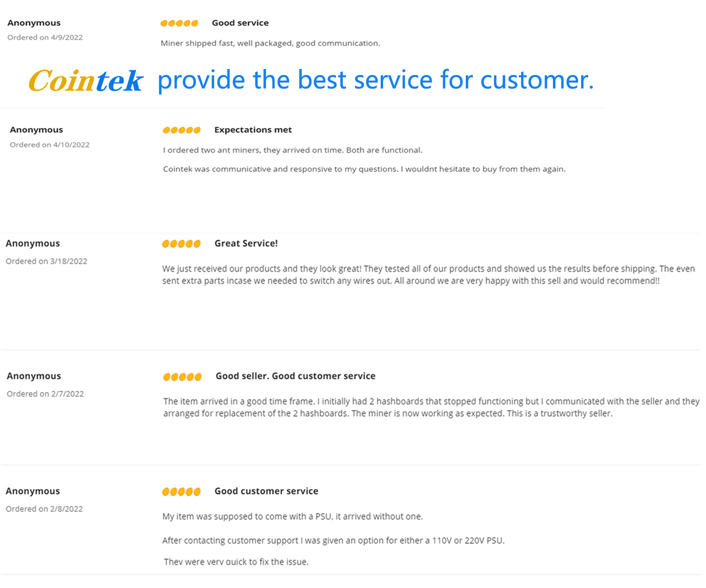The width and height of the screenshot is (706, 588).
Task: Click 'Ordered on 2/8/2022' date text
Action: [44, 509]
